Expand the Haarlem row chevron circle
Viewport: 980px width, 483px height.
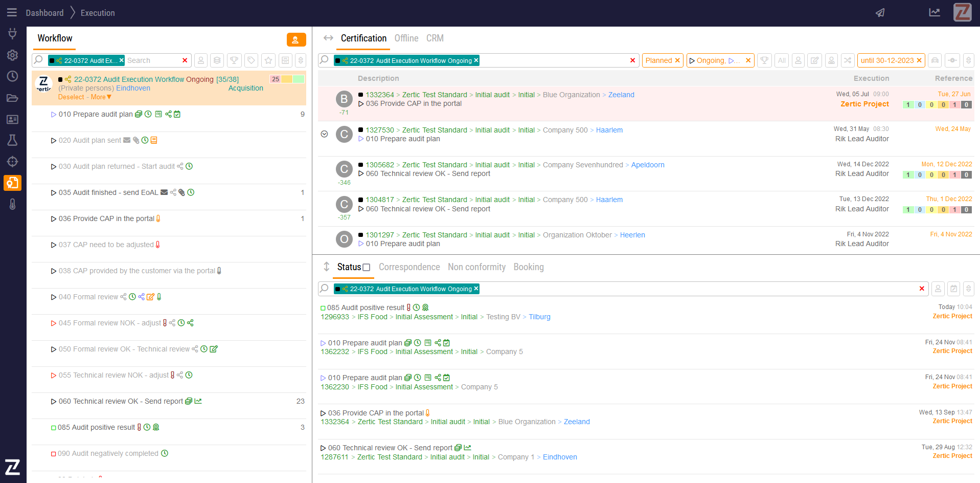[x=324, y=134]
